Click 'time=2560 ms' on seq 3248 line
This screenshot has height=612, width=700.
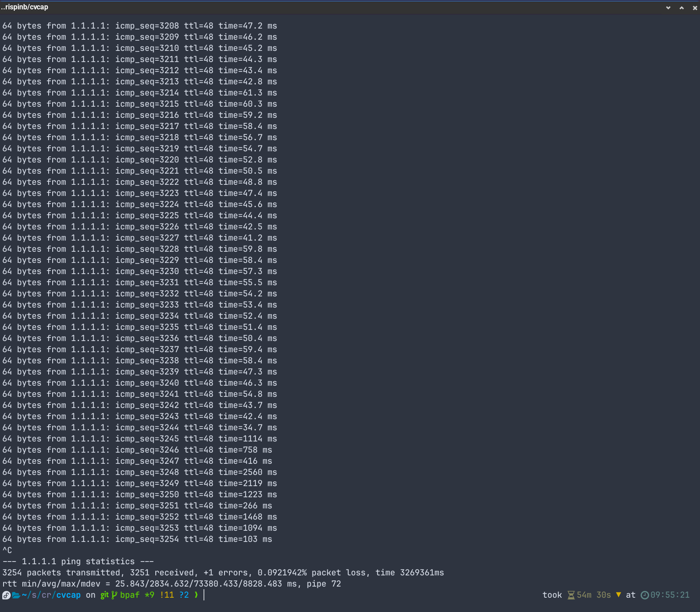tap(248, 472)
